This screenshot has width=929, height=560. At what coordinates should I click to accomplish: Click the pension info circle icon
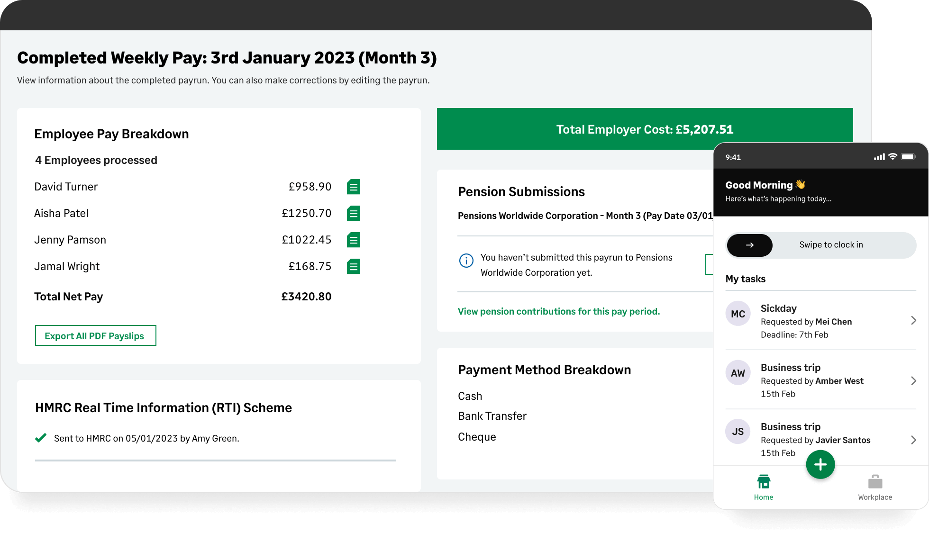[x=466, y=261]
